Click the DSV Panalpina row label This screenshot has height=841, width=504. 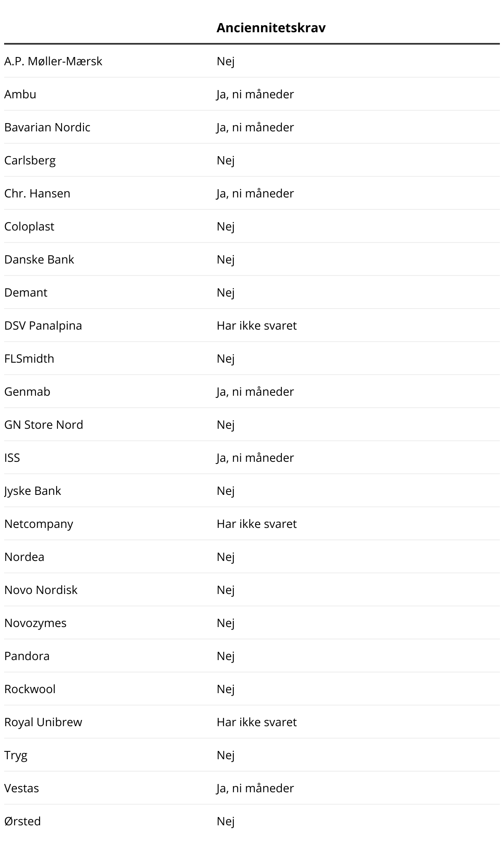point(43,325)
